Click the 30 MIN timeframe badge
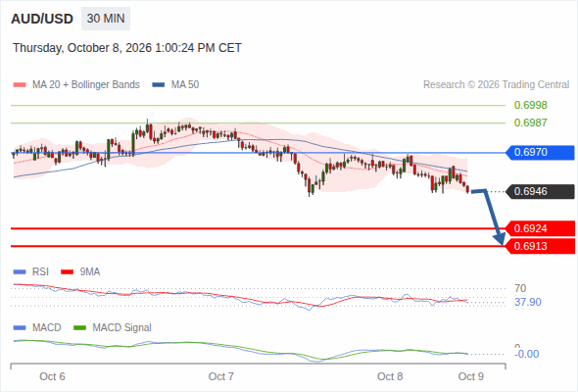Viewport: 578px width, 392px height. (106, 19)
